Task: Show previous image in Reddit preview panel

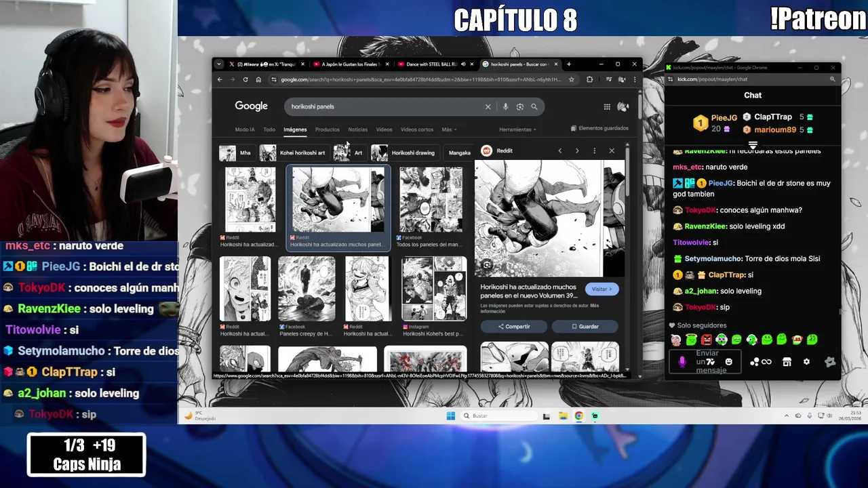Action: click(560, 150)
